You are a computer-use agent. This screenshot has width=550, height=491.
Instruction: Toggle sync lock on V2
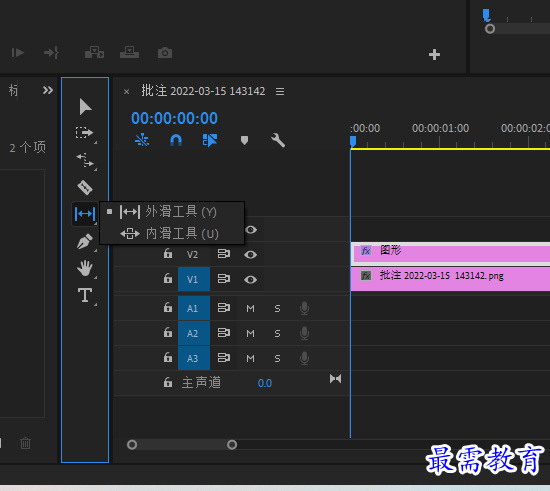pyautogui.click(x=224, y=254)
